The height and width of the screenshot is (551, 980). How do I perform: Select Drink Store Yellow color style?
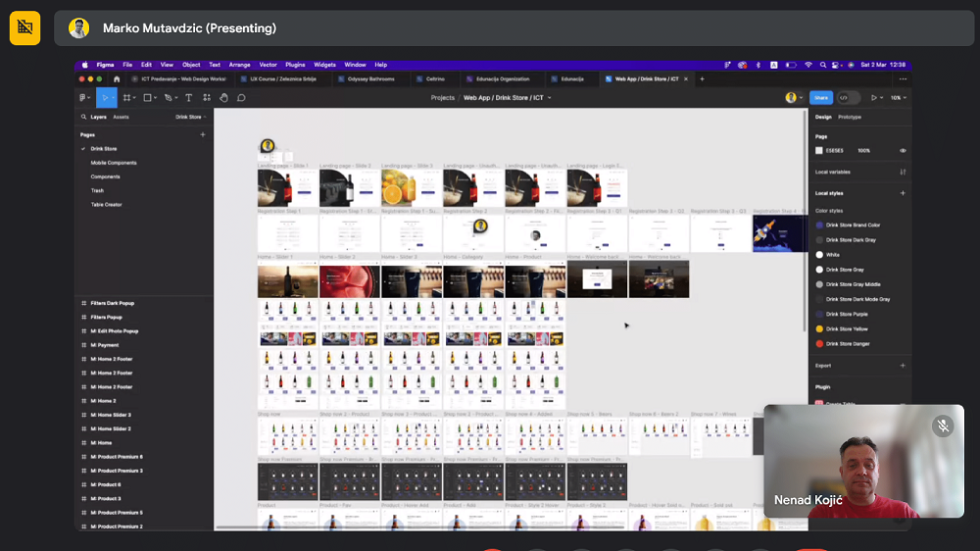tap(847, 328)
